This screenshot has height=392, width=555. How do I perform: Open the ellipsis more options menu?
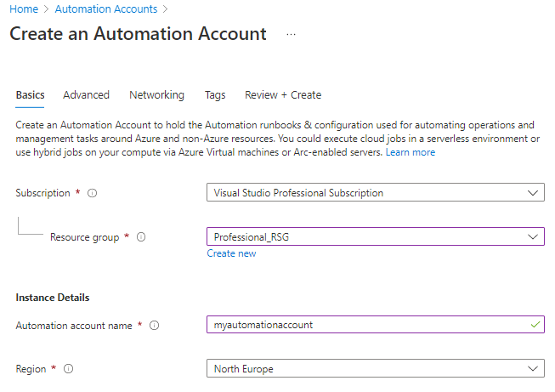tap(291, 35)
